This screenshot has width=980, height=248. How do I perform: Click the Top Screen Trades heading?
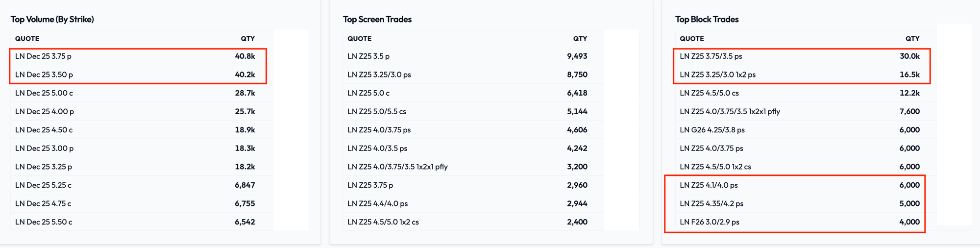[x=377, y=19]
